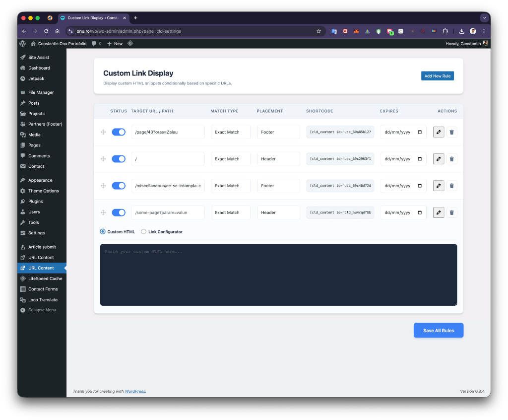The height and width of the screenshot is (420, 508).
Task: Delete the /page/40?oras=Zalau rule
Action: pos(451,132)
